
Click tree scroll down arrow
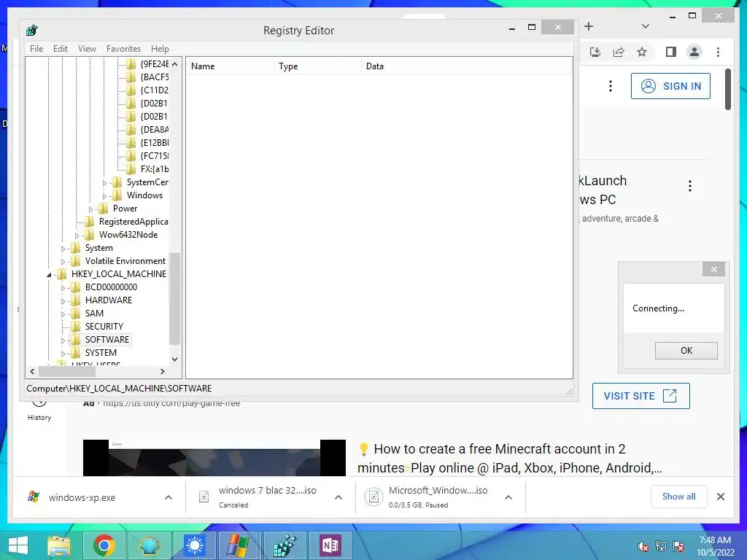pyautogui.click(x=175, y=359)
